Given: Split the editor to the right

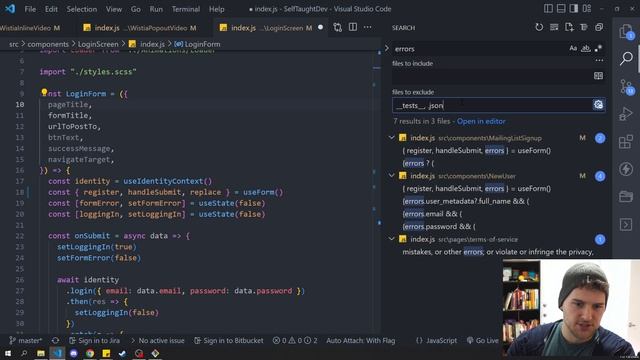Looking at the screenshot, I should [x=353, y=27].
